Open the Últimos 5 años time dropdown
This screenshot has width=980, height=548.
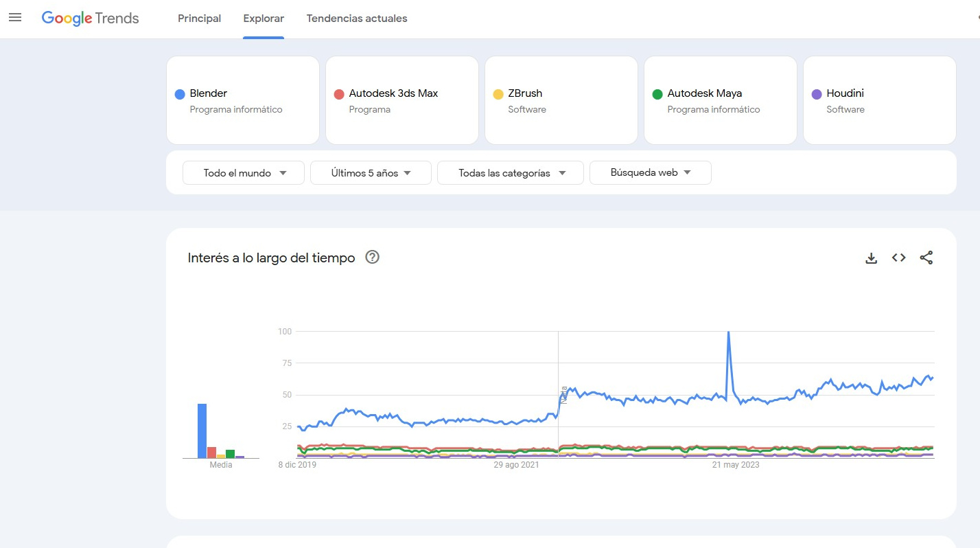click(371, 173)
